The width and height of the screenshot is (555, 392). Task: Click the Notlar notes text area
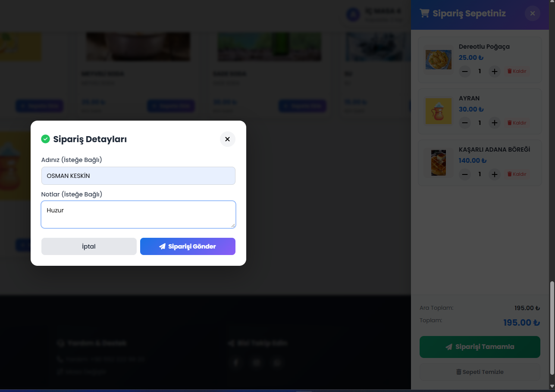point(138,214)
